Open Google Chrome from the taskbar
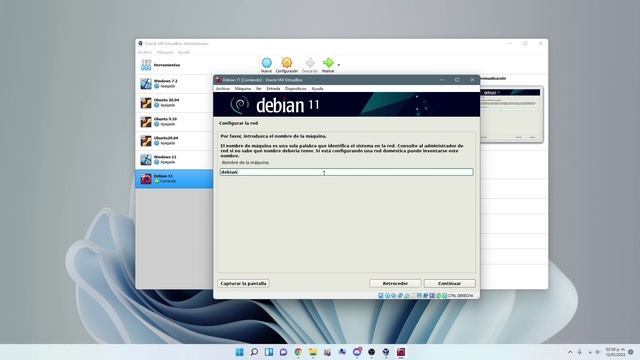Viewport: 640px width, 360px height. [298, 352]
